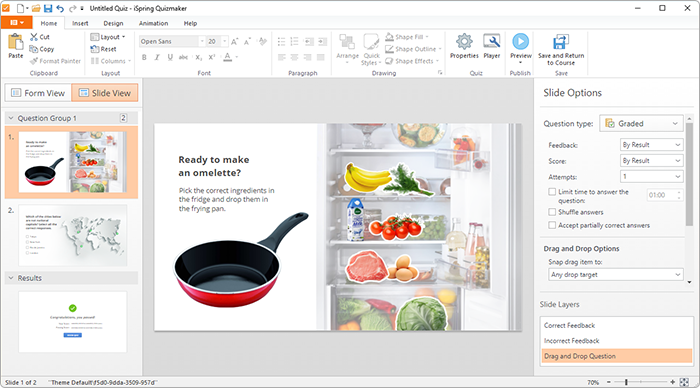Enable Accept partially correct answers

coord(552,225)
